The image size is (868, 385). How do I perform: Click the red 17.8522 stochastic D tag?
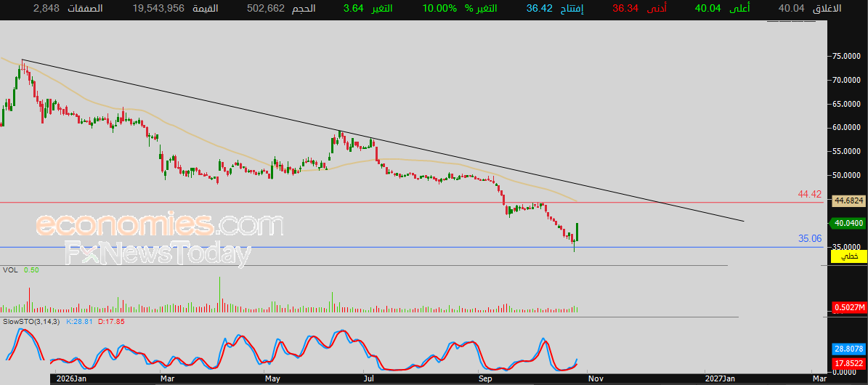coord(848,363)
